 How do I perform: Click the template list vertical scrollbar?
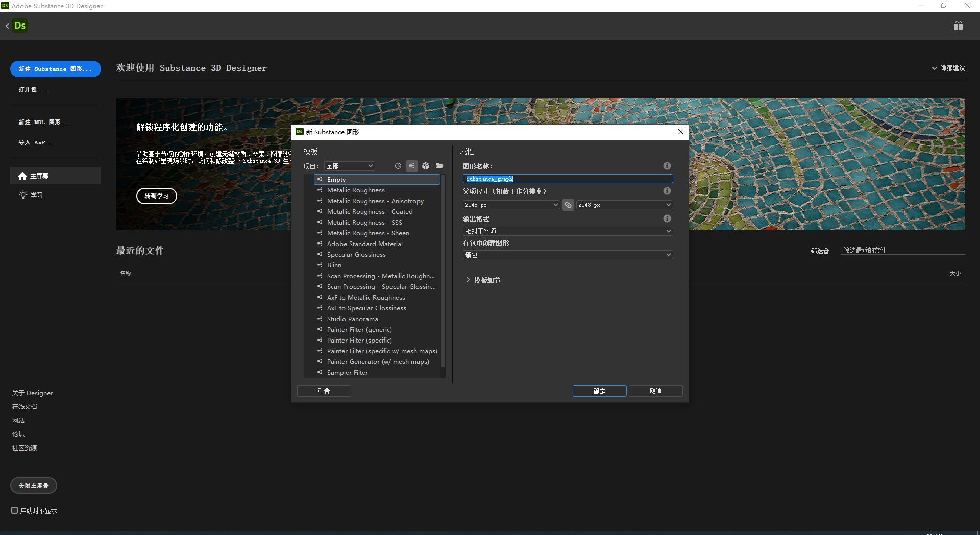coord(443,271)
